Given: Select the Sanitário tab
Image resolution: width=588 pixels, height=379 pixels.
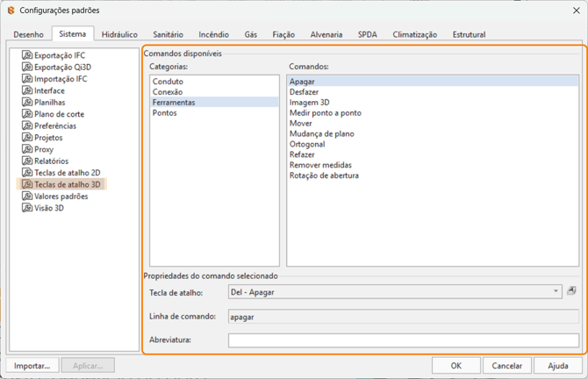Looking at the screenshot, I should [168, 34].
